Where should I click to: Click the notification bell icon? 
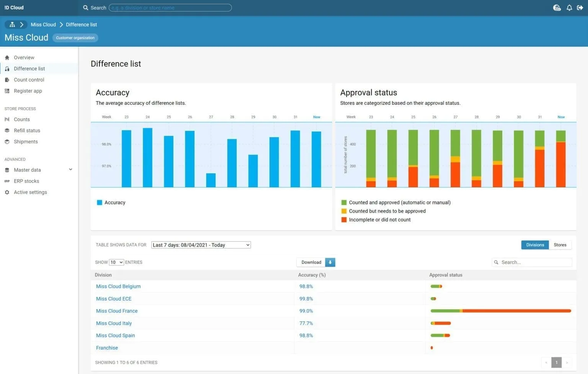click(x=569, y=8)
